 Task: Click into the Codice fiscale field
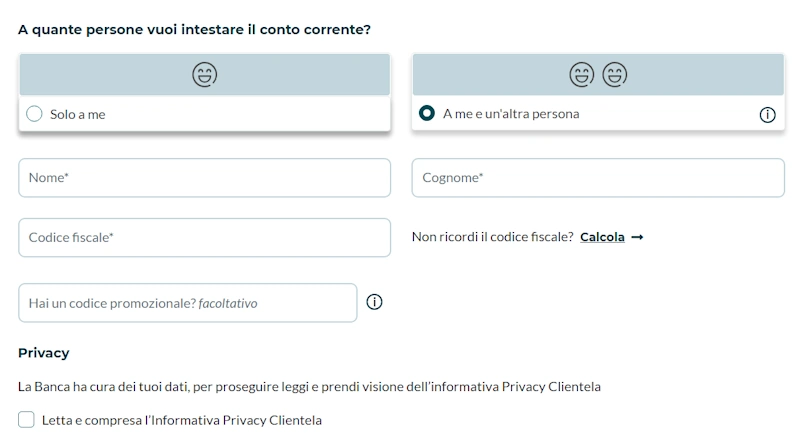click(204, 238)
